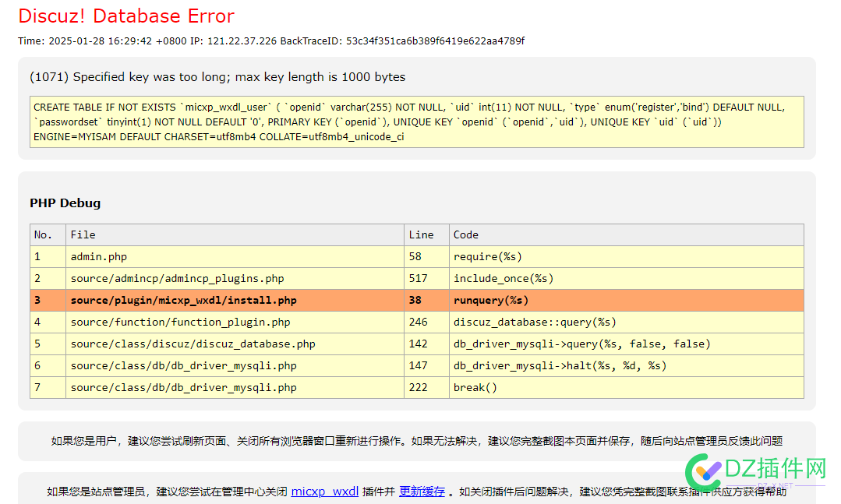Click the PHP Debug heading
This screenshot has width=841, height=504.
[x=65, y=203]
